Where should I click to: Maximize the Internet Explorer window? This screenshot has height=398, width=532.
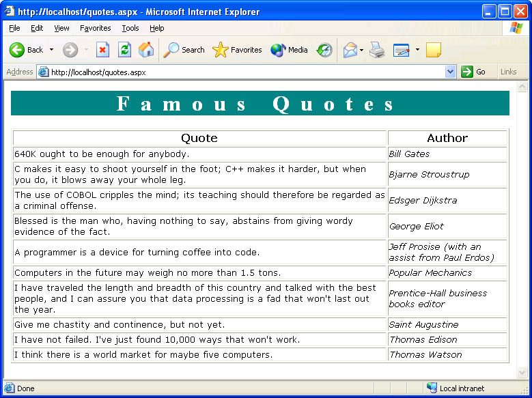[505, 12]
